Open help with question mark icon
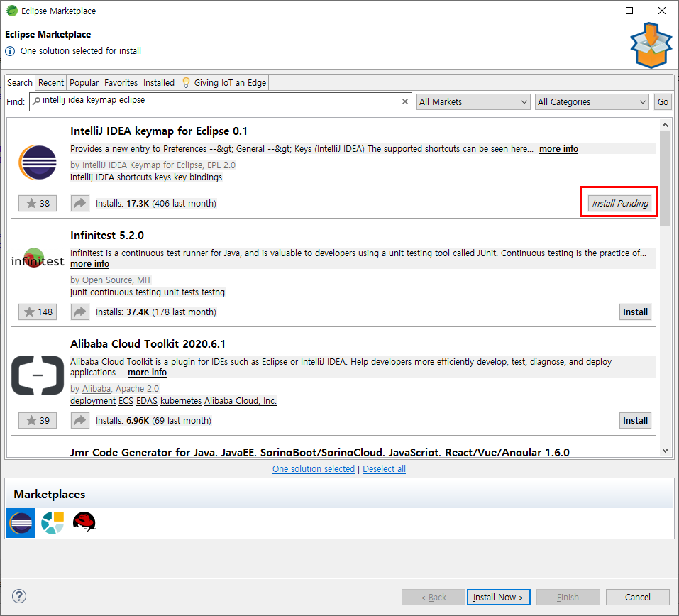 click(19, 597)
